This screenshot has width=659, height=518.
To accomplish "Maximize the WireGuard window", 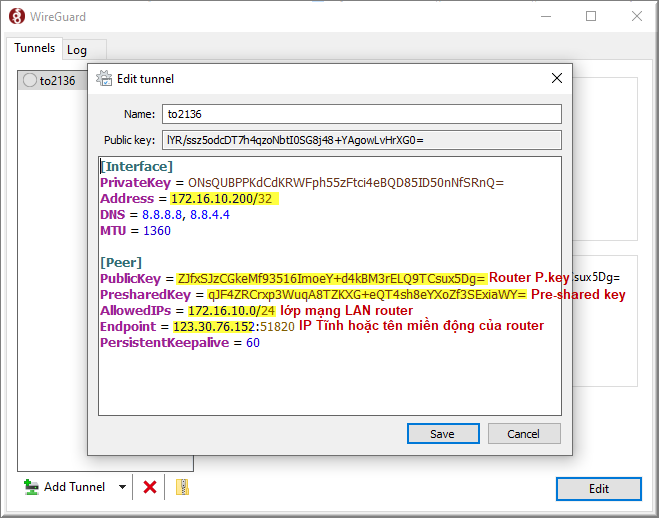I will (591, 16).
